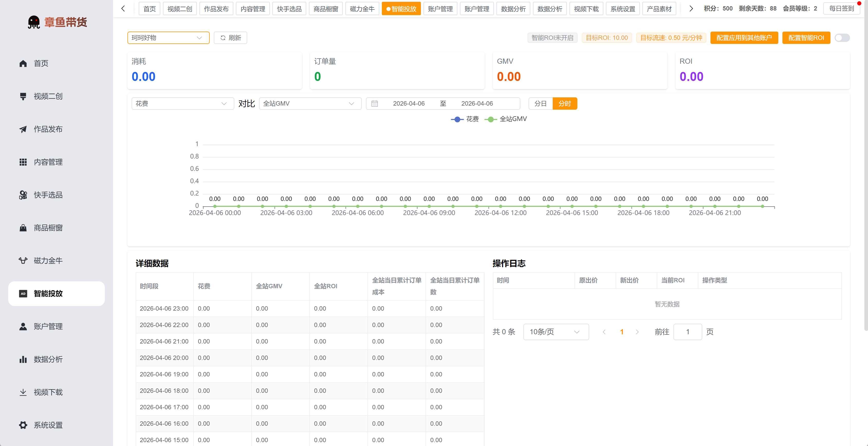Click the octopus logo icon
The image size is (868, 446).
[x=34, y=22]
